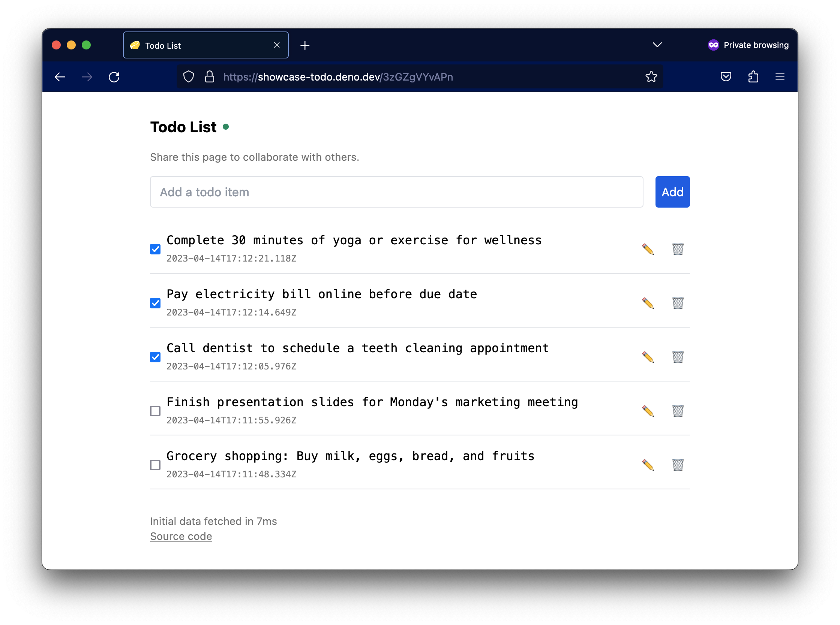Edit the electricity bill todo
The height and width of the screenshot is (625, 840).
click(648, 303)
